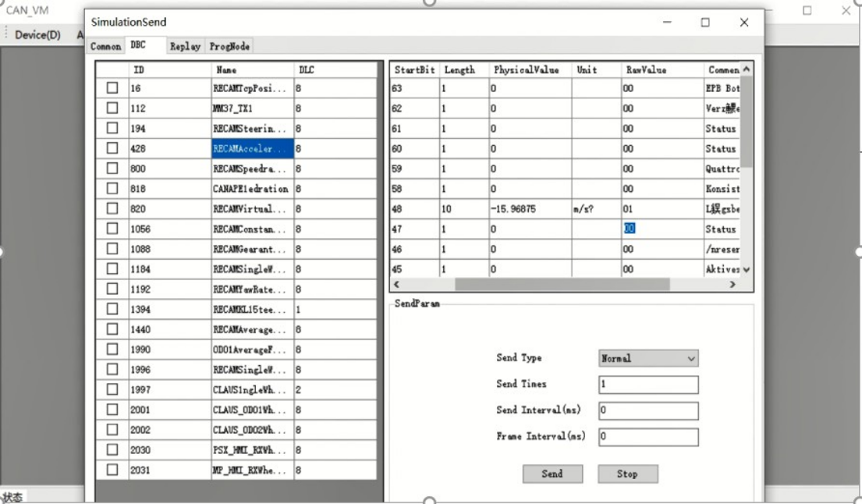Click the Send button
The width and height of the screenshot is (862, 504).
click(552, 474)
